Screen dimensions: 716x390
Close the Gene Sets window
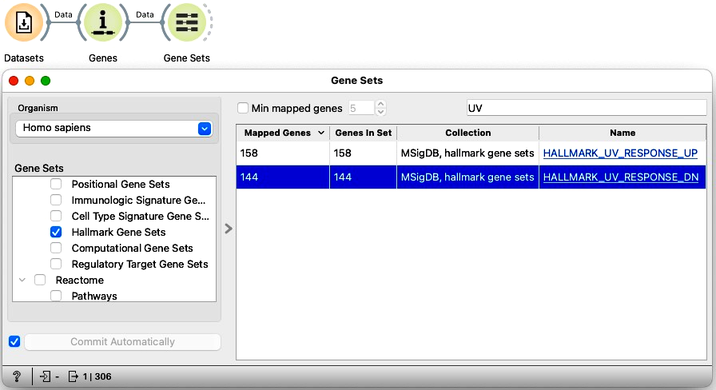[x=14, y=81]
